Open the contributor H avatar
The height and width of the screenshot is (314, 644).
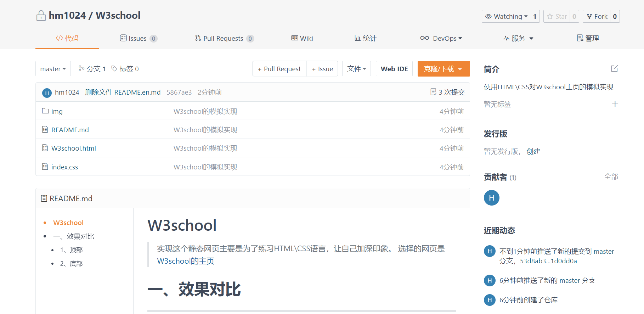pyautogui.click(x=492, y=198)
